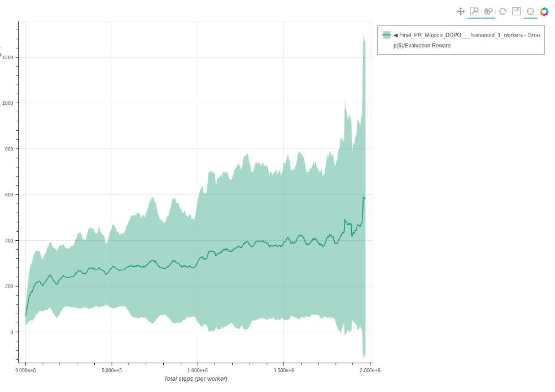The image size is (555, 392).
Task: Click the 0.000e+0 x-axis tick label
Action: click(x=25, y=370)
